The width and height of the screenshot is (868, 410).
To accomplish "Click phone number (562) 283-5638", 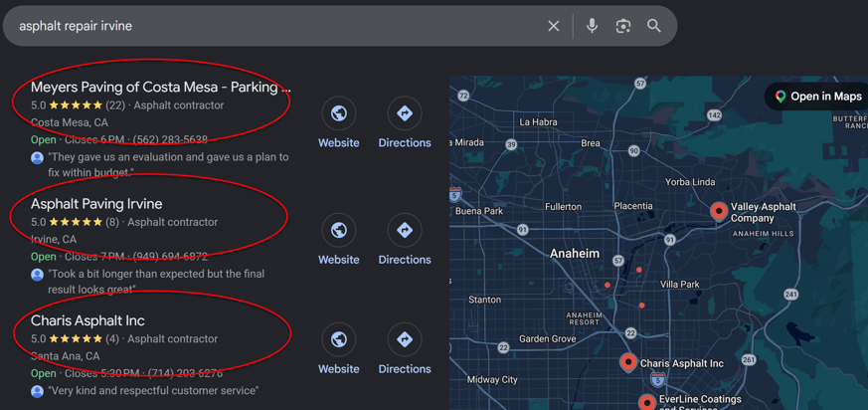I will (172, 139).
